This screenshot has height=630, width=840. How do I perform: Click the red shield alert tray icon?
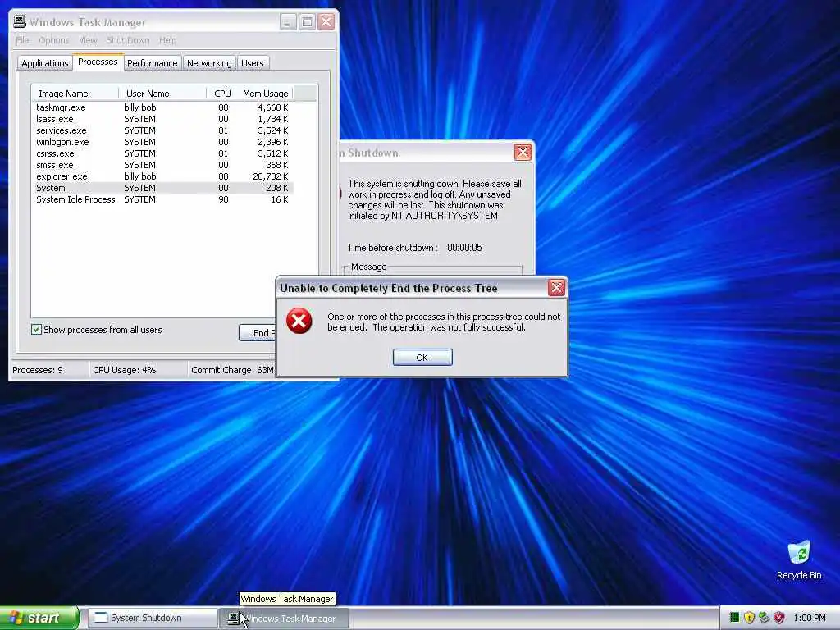tap(779, 618)
